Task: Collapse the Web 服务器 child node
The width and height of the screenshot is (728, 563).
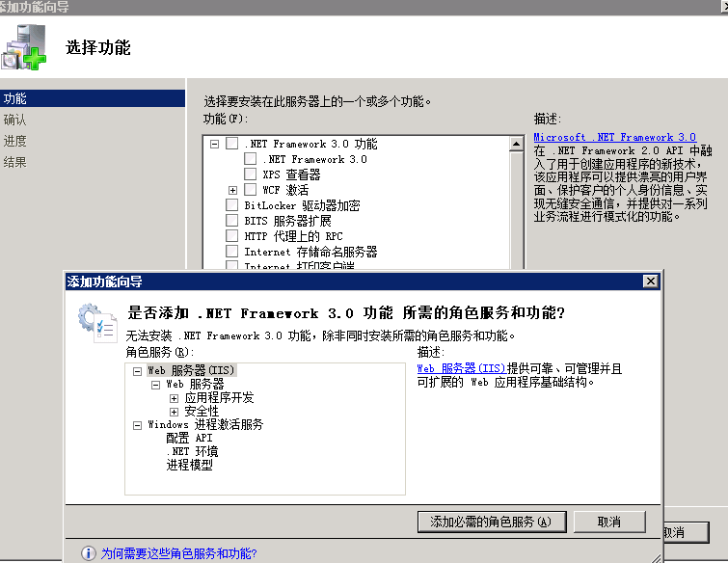Action: click(155, 385)
